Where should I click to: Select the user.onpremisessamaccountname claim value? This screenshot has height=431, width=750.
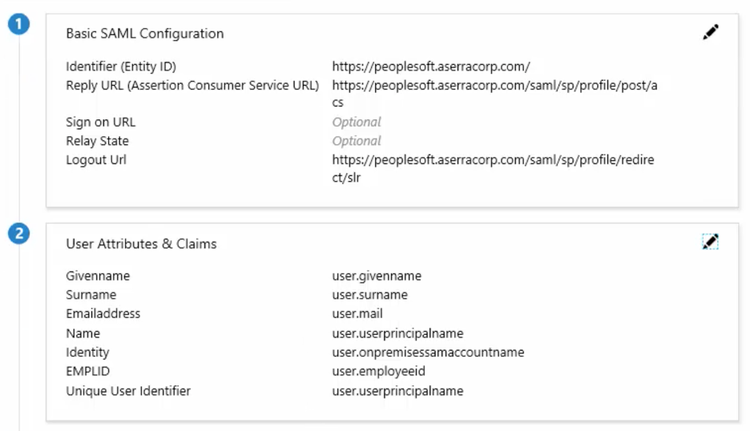pyautogui.click(x=428, y=352)
